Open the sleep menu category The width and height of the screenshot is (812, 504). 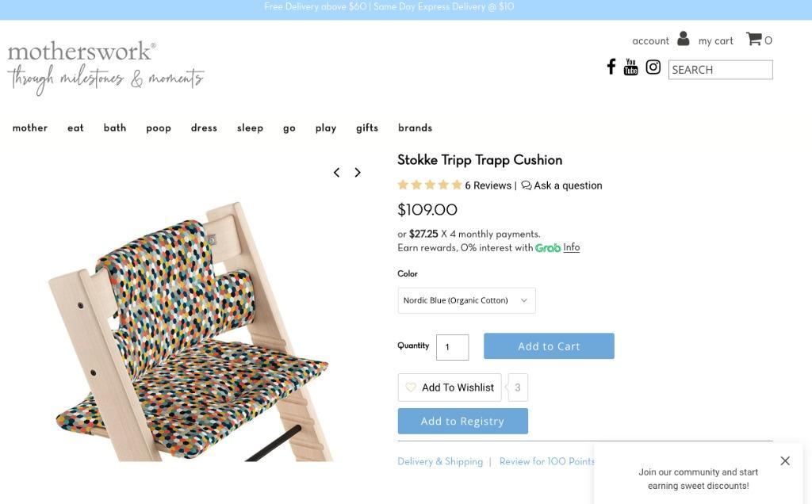click(x=250, y=128)
